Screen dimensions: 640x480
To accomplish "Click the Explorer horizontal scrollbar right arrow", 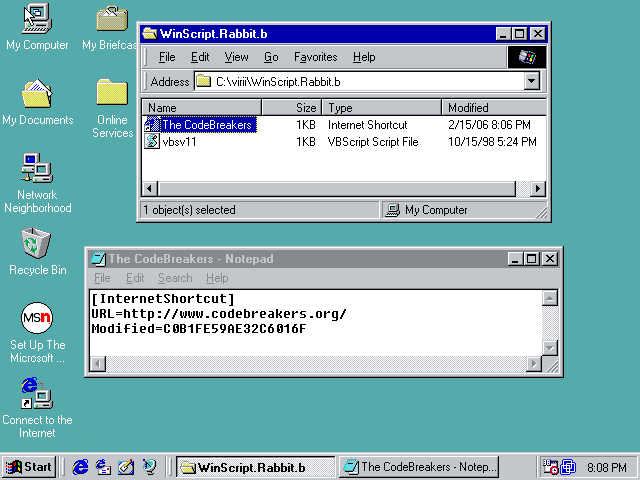I will (x=538, y=189).
